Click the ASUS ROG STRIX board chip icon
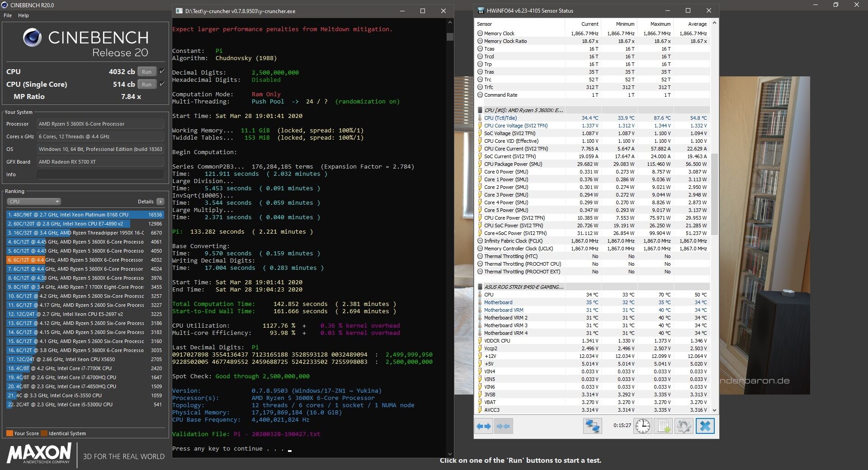The image size is (868, 470). click(480, 287)
